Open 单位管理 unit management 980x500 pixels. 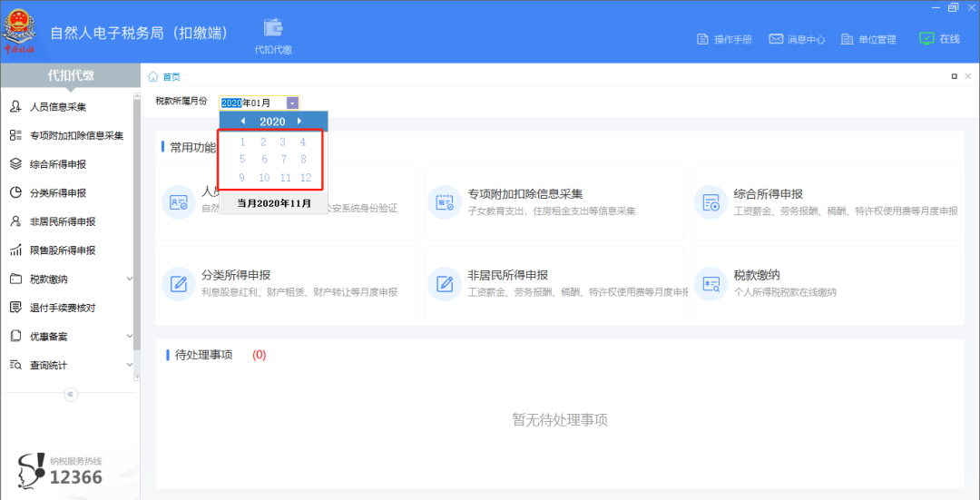pyautogui.click(x=868, y=39)
